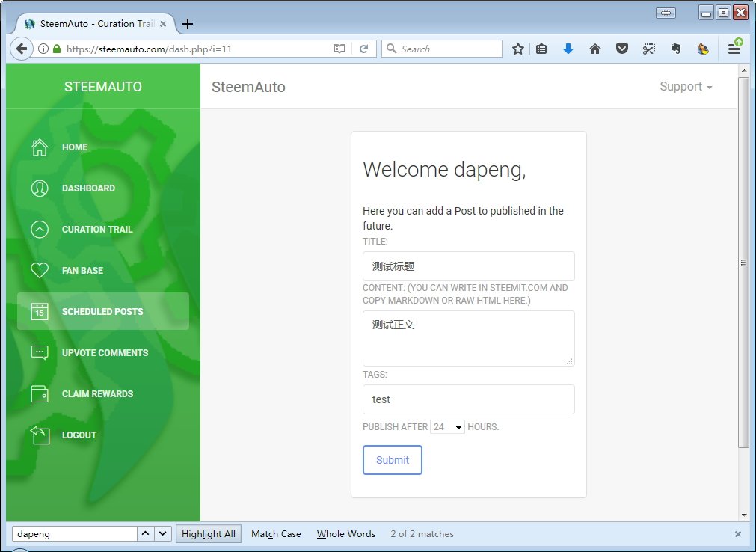Click the Pocket icon in toolbar
The width and height of the screenshot is (756, 552).
[622, 49]
